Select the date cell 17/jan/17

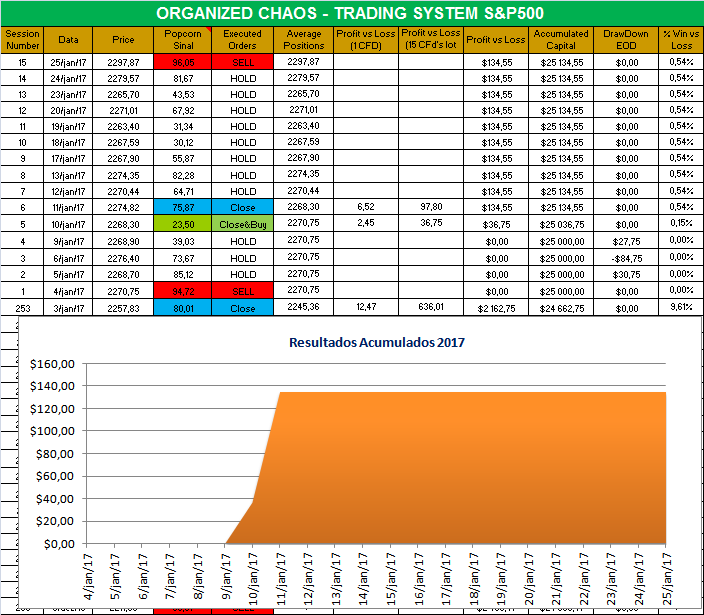pos(68,158)
